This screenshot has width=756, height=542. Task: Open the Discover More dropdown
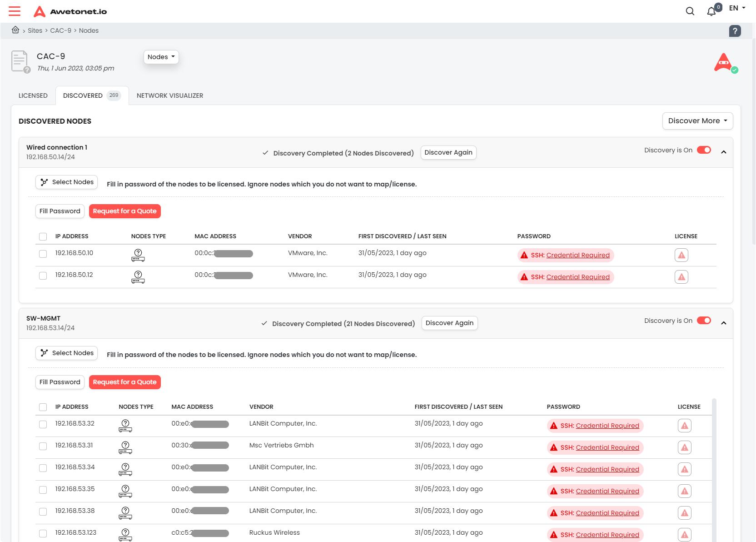coord(697,121)
